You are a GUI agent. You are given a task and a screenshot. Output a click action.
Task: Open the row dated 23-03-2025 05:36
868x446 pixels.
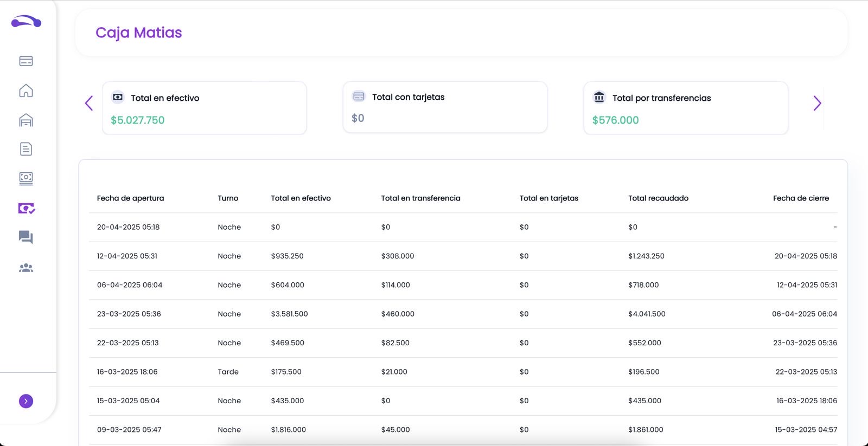tap(463, 314)
